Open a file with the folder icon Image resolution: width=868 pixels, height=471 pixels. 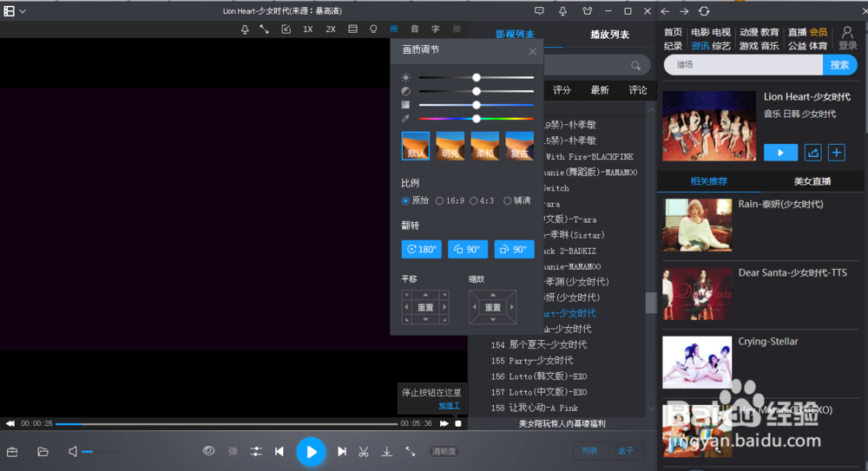43,452
